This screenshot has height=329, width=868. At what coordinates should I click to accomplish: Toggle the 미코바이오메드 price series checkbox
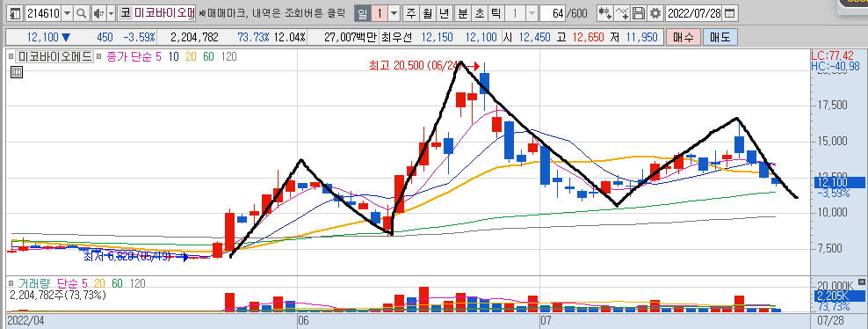point(11,56)
